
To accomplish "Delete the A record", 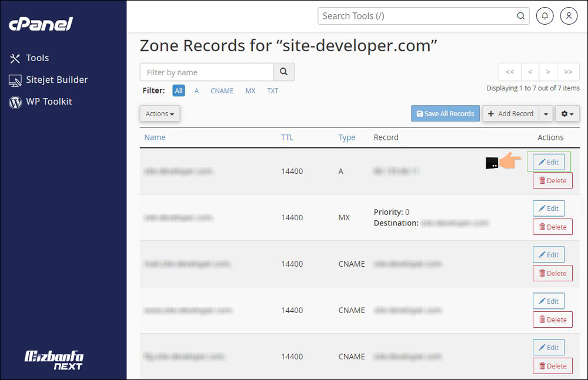I will 553,181.
